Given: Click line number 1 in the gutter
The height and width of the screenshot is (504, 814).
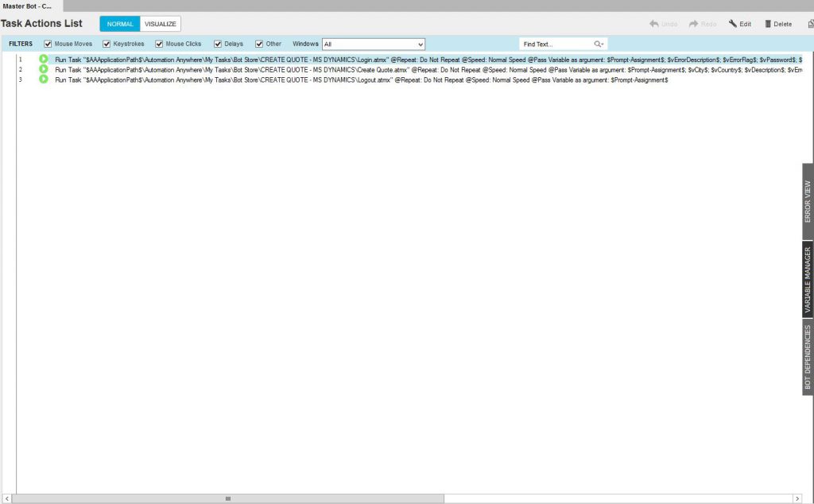Looking at the screenshot, I should coord(21,60).
